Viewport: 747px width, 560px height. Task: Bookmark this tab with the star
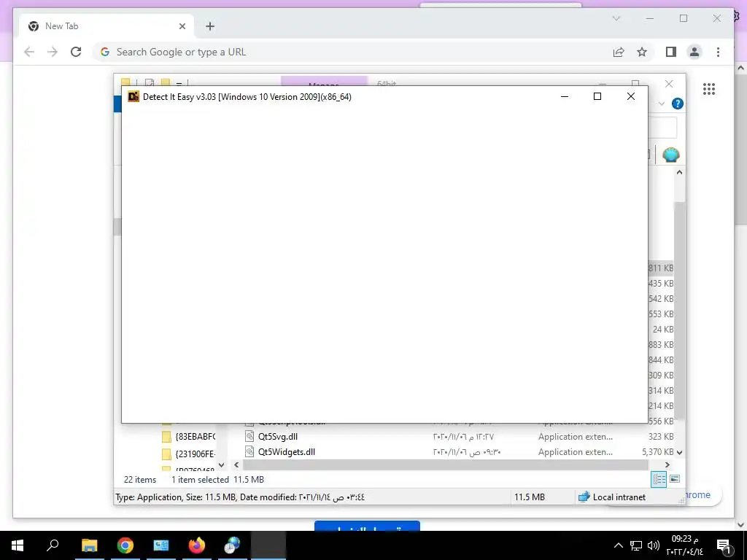click(642, 52)
